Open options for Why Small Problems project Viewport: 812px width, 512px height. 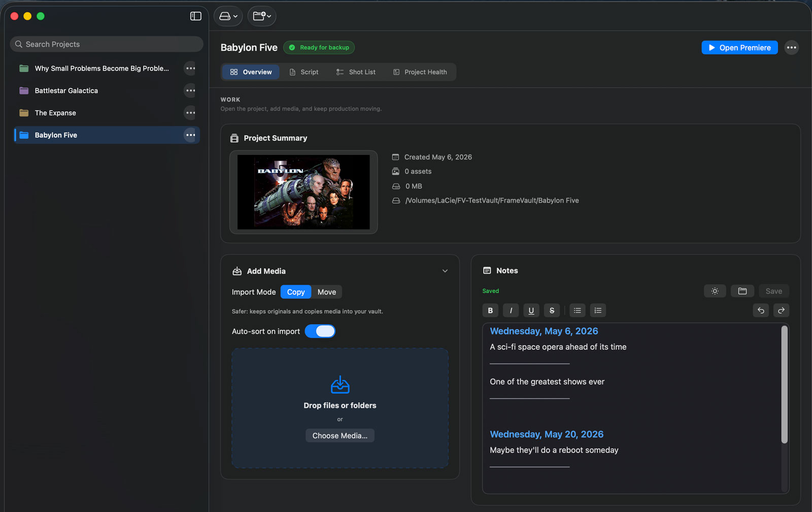[x=190, y=68]
